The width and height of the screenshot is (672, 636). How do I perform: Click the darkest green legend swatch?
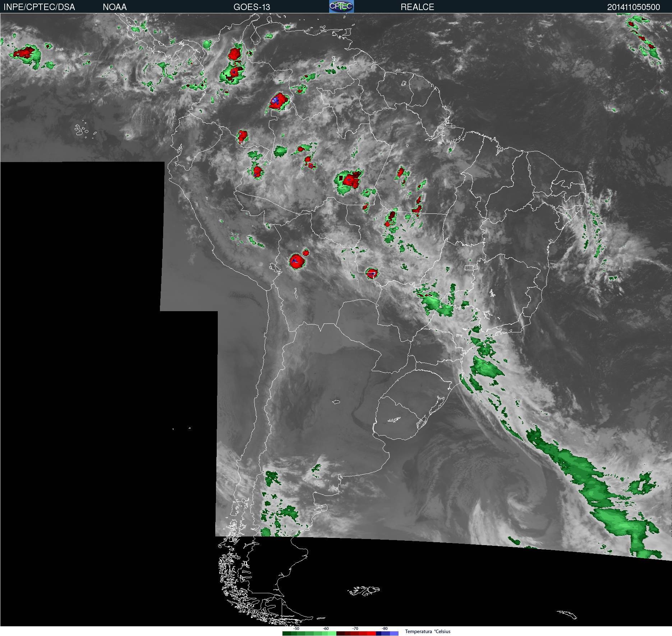click(x=287, y=633)
